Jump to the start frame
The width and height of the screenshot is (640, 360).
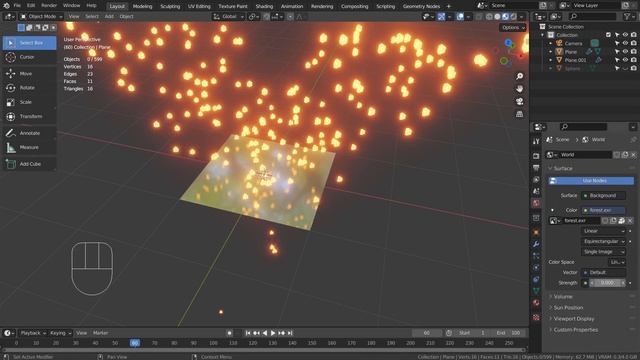point(248,333)
